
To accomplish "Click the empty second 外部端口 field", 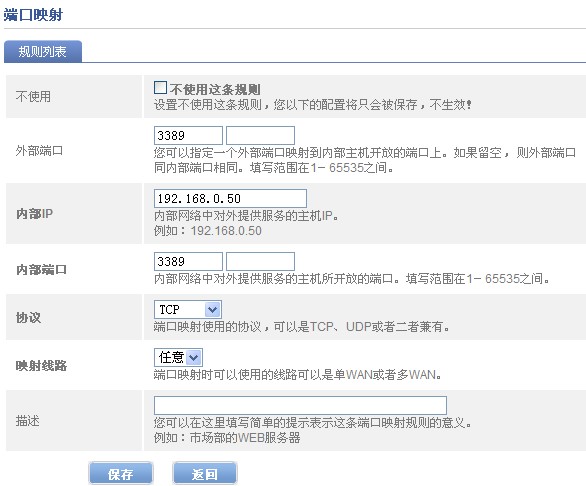I will (x=260, y=135).
